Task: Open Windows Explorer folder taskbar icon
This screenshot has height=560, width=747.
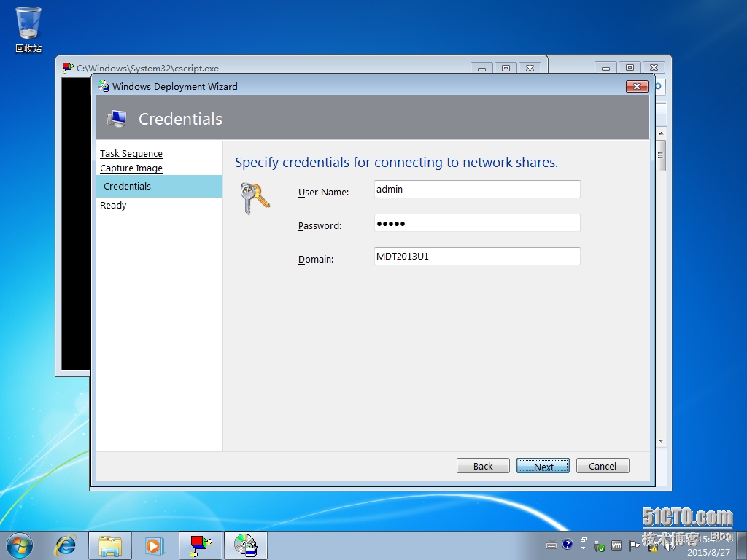Action: [x=110, y=545]
